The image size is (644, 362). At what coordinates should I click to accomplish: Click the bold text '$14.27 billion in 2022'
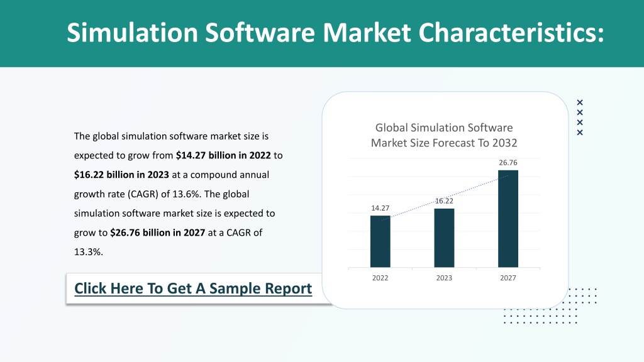[223, 156]
